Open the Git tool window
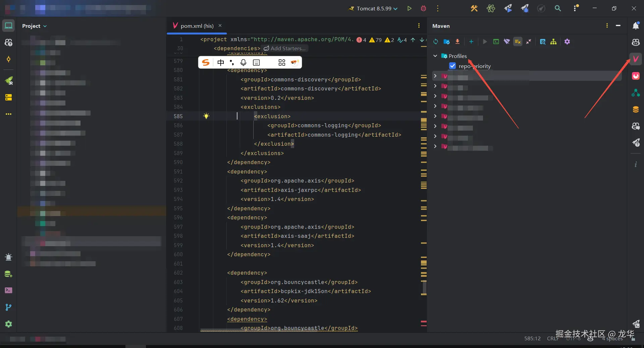Viewport: 644px width, 348px height. point(9,307)
